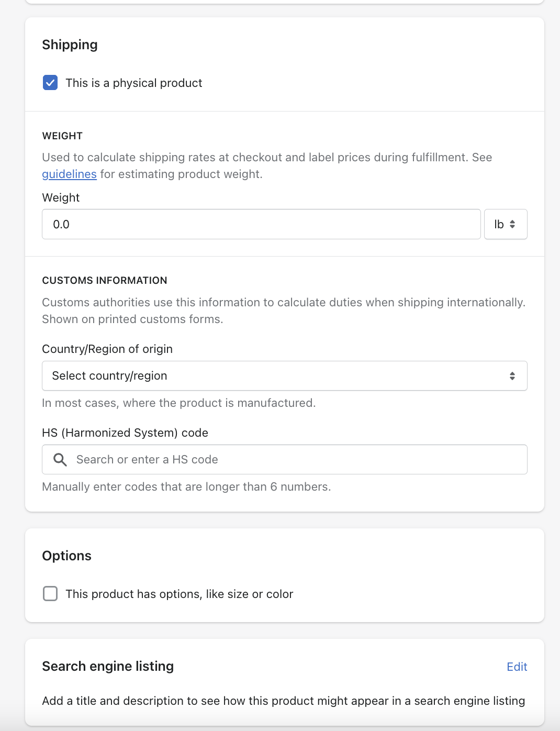Click the "This product has options, like size or color" label
This screenshot has width=560, height=731.
tap(179, 594)
